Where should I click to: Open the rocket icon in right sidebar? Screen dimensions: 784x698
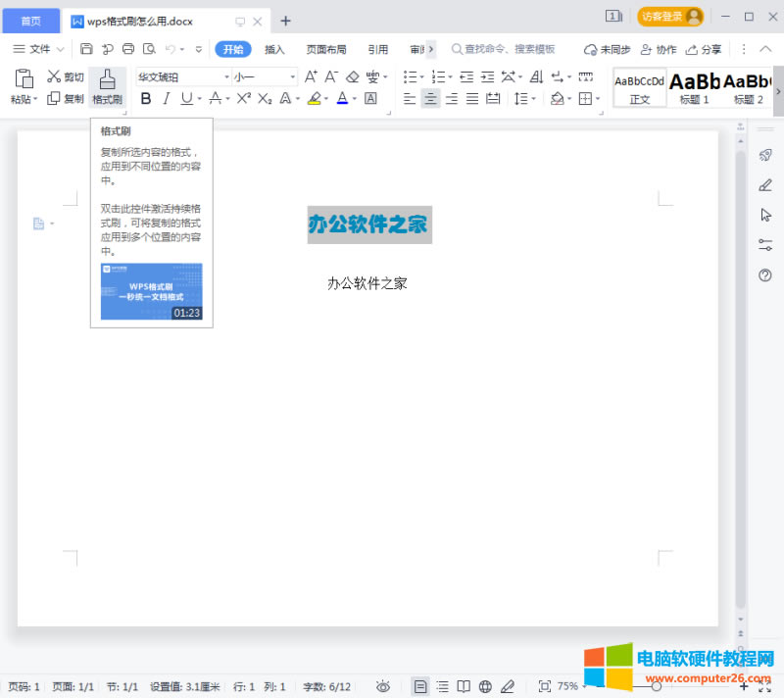coord(765,155)
